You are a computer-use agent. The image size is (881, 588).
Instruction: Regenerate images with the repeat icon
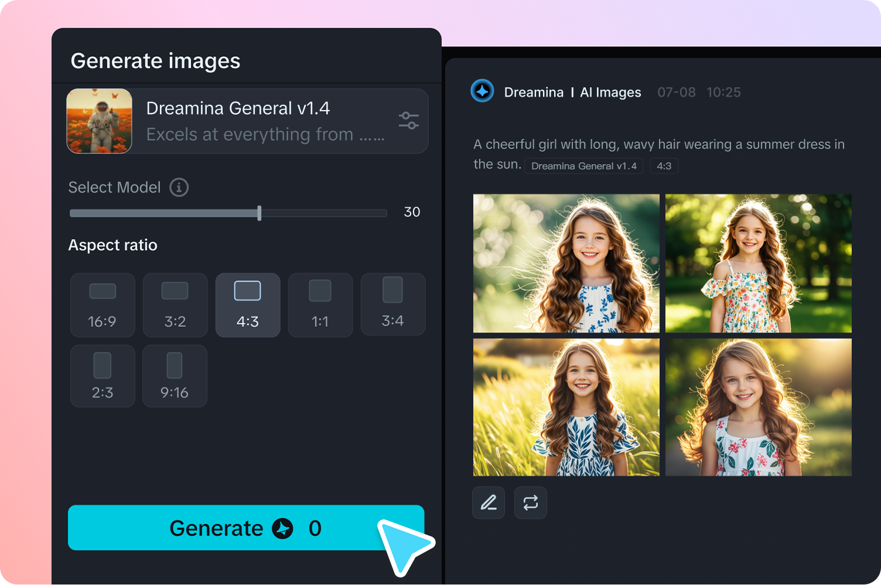coord(530,502)
